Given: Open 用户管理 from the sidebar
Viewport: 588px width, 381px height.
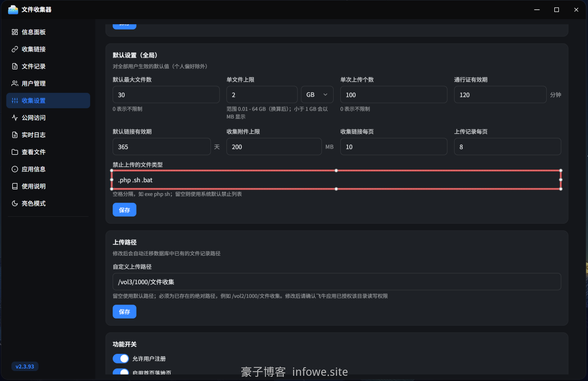Looking at the screenshot, I should (x=48, y=83).
